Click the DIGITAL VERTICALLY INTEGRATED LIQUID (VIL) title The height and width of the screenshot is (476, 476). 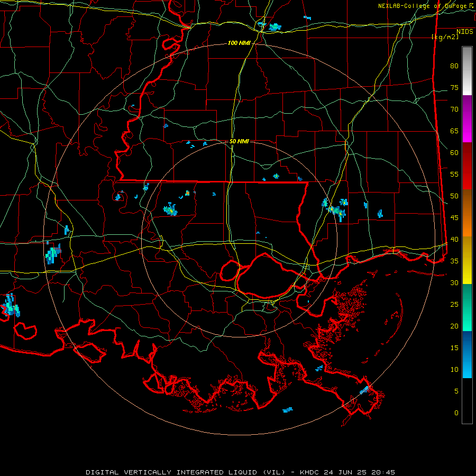185,472
